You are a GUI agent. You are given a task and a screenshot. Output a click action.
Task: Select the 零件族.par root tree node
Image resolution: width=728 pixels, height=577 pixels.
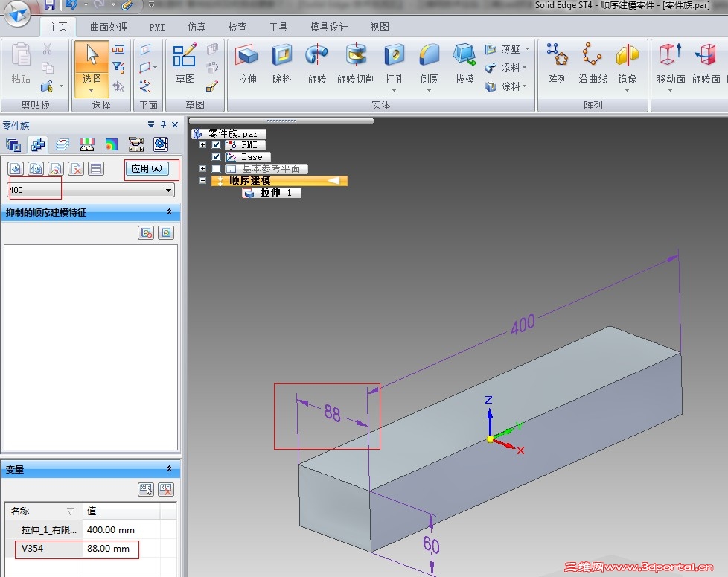tap(229, 134)
